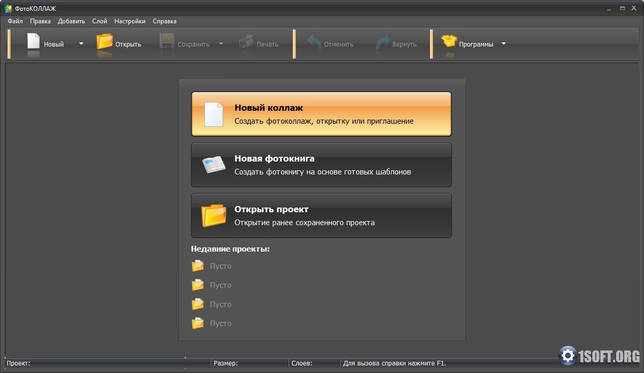Click the third Пусто folder icon
The width and height of the screenshot is (644, 373).
point(198,304)
